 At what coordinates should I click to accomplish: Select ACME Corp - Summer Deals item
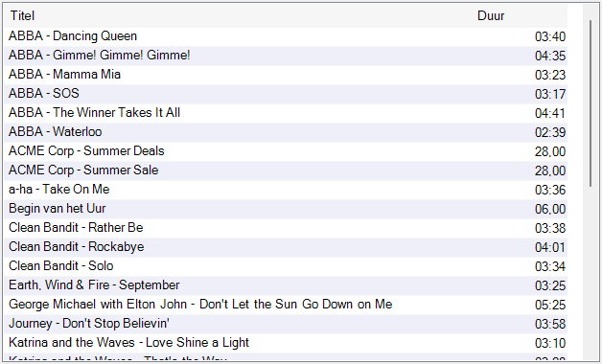pyautogui.click(x=286, y=152)
